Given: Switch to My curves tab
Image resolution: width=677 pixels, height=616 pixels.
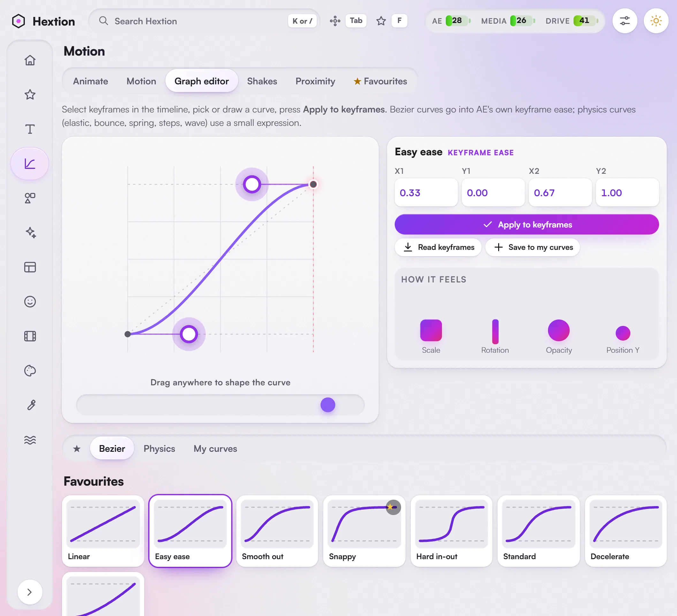Looking at the screenshot, I should click(215, 449).
